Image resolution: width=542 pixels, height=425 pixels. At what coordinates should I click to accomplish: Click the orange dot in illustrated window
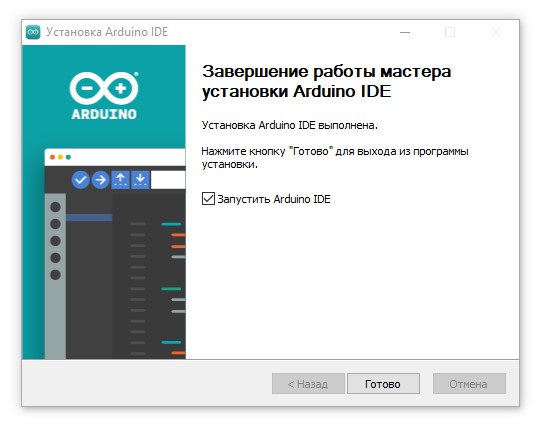pyautogui.click(x=53, y=157)
